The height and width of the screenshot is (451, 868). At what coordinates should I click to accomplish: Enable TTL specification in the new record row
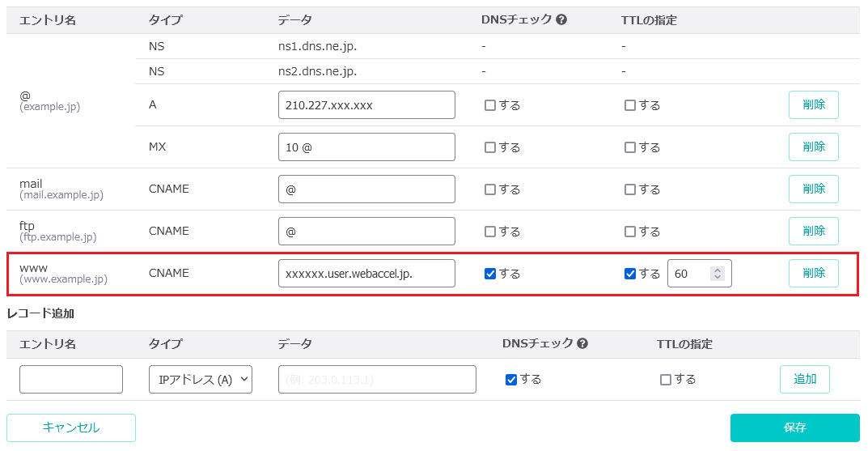tap(666, 380)
